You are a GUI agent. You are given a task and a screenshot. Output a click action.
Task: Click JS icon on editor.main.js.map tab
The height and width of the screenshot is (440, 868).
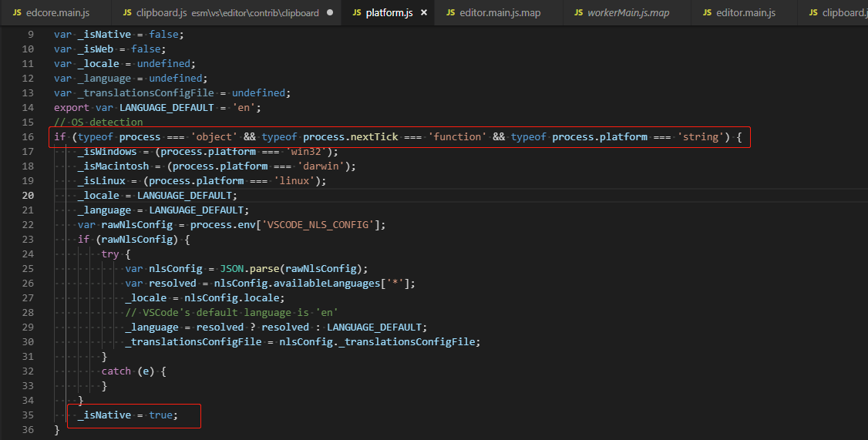[451, 12]
